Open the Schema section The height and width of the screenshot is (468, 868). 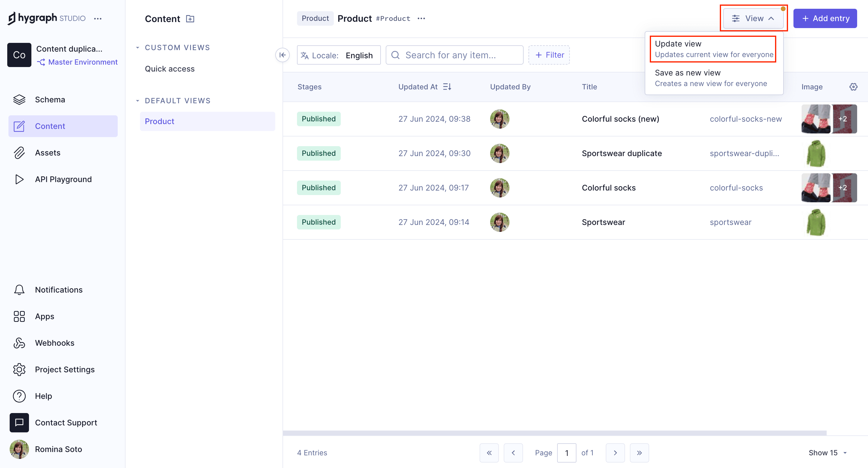tap(49, 99)
